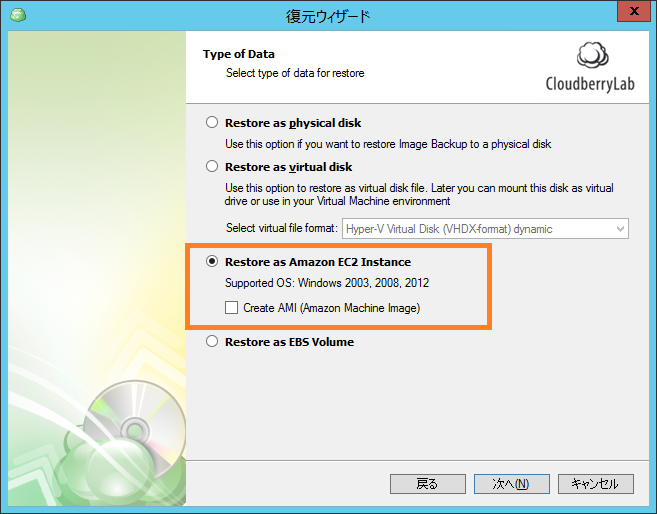The height and width of the screenshot is (514, 657).
Task: Select Restore as virtual disk option
Action: pos(212,166)
